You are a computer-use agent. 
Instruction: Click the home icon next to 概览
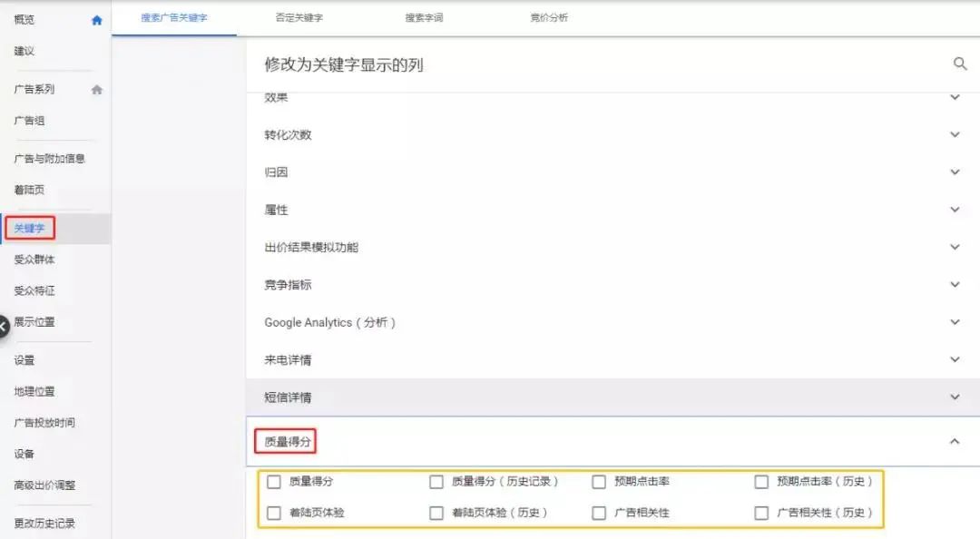click(x=96, y=19)
